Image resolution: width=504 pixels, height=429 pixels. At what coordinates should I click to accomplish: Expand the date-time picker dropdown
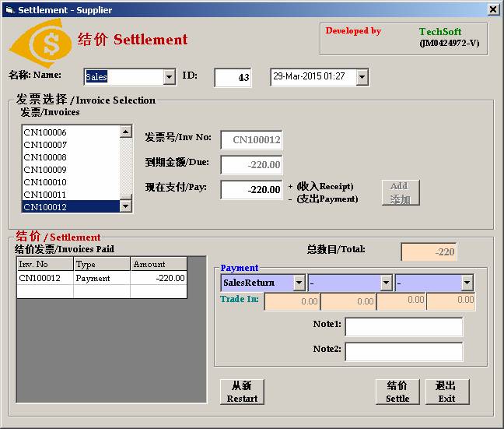[x=362, y=77]
